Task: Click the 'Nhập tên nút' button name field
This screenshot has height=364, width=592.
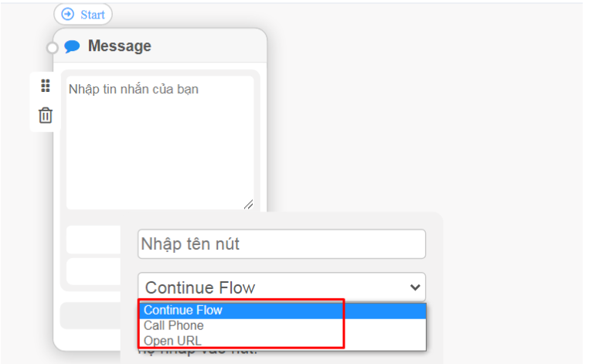Action: point(281,244)
